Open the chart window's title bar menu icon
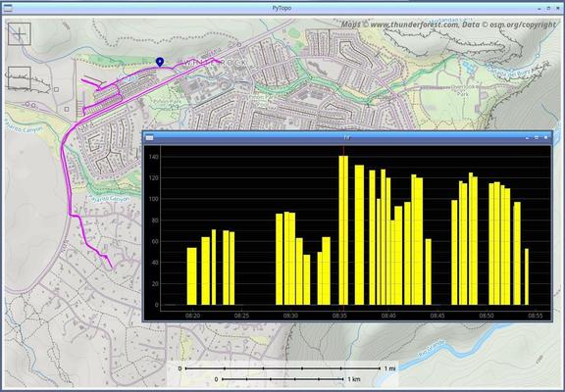 149,137
